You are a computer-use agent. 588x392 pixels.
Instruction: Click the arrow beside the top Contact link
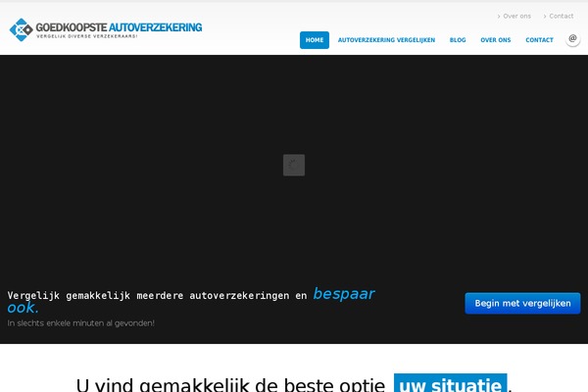coord(545,17)
